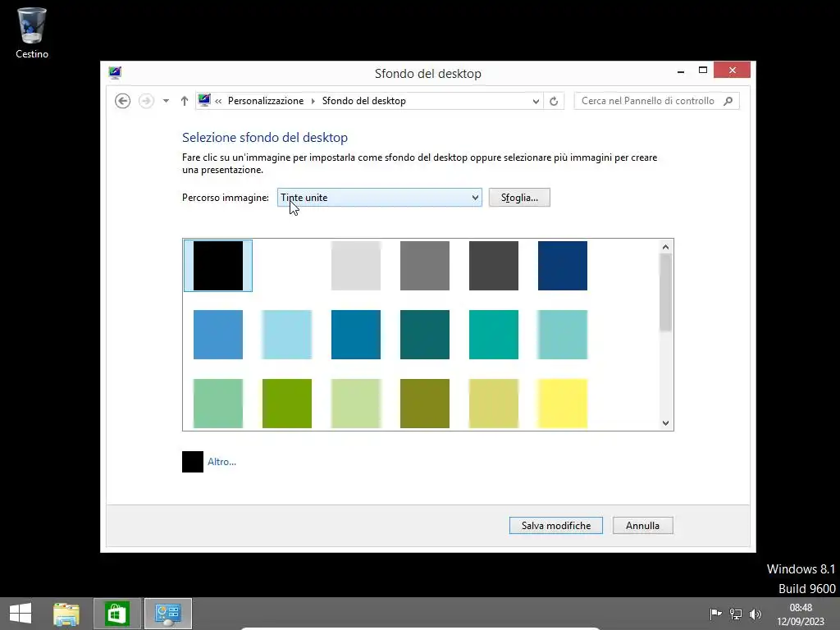The width and height of the screenshot is (840, 630).
Task: Select the white color swatch
Action: [287, 266]
